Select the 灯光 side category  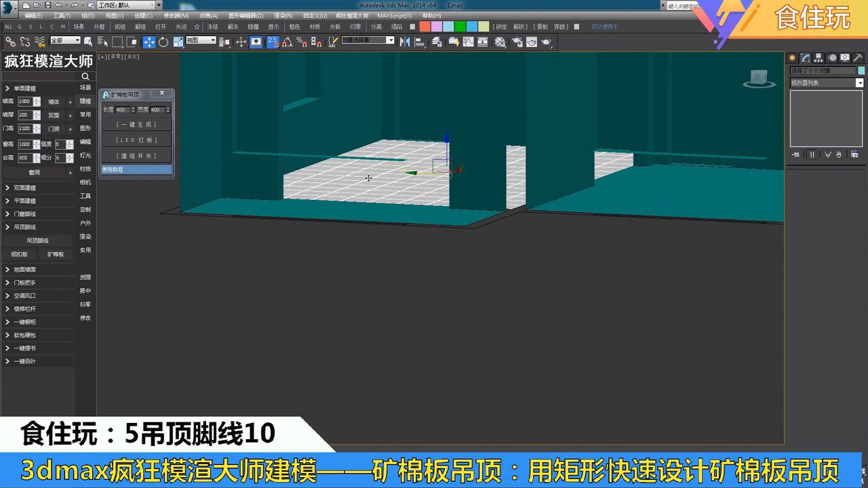(85, 155)
